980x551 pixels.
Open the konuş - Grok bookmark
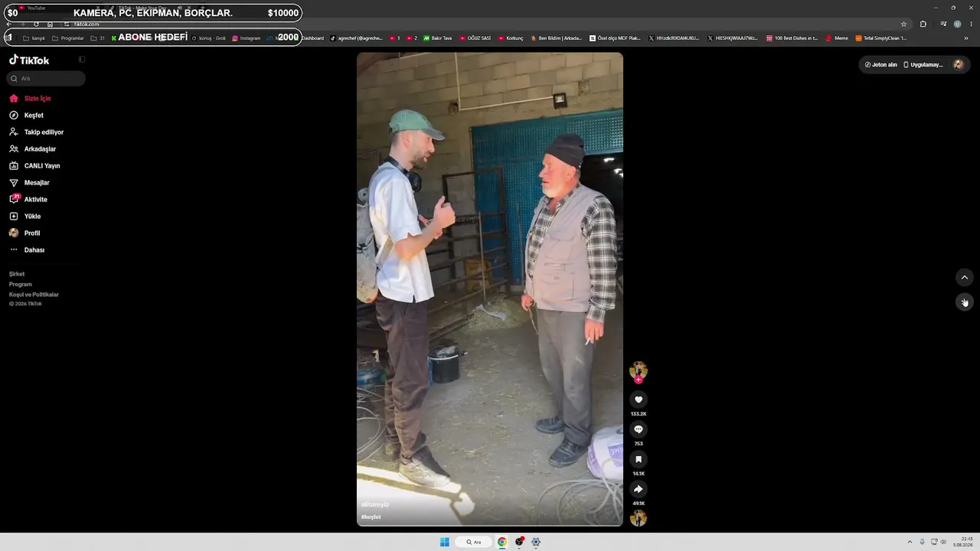click(x=209, y=38)
